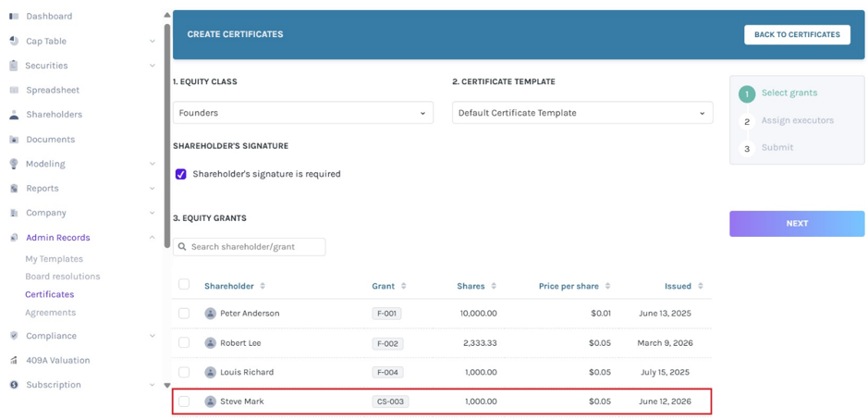The height and width of the screenshot is (420, 868).
Task: Click grant tag F-001
Action: [386, 314]
